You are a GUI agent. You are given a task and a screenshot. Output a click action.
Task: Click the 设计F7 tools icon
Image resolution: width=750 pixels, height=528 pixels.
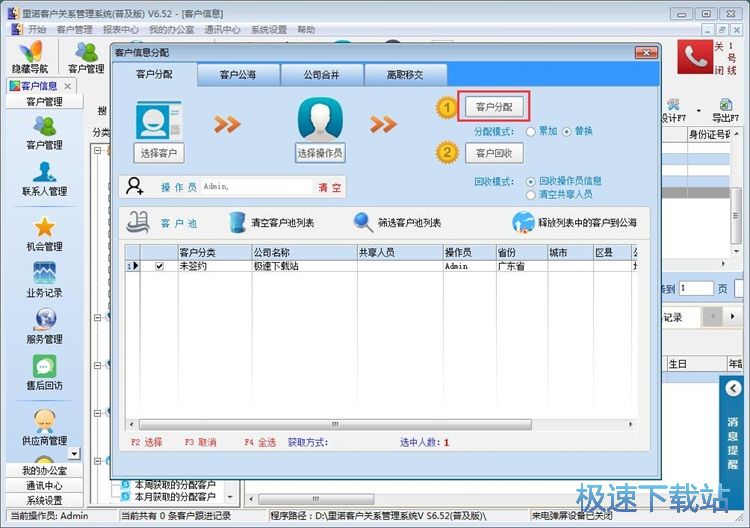pos(673,104)
